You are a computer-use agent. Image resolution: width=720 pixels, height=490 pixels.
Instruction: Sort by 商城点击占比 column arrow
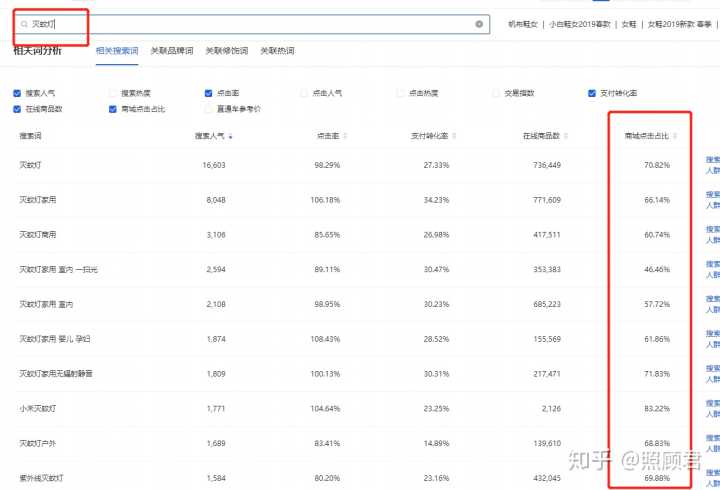click(x=674, y=136)
